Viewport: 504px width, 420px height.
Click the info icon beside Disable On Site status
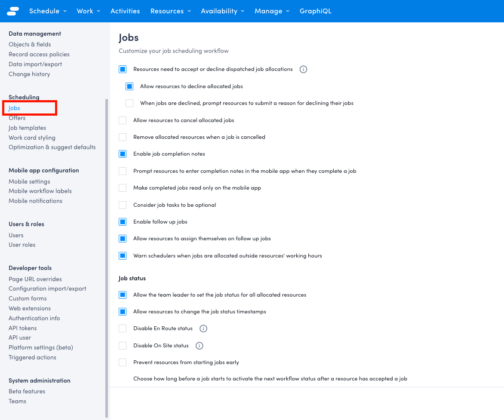coord(199,345)
